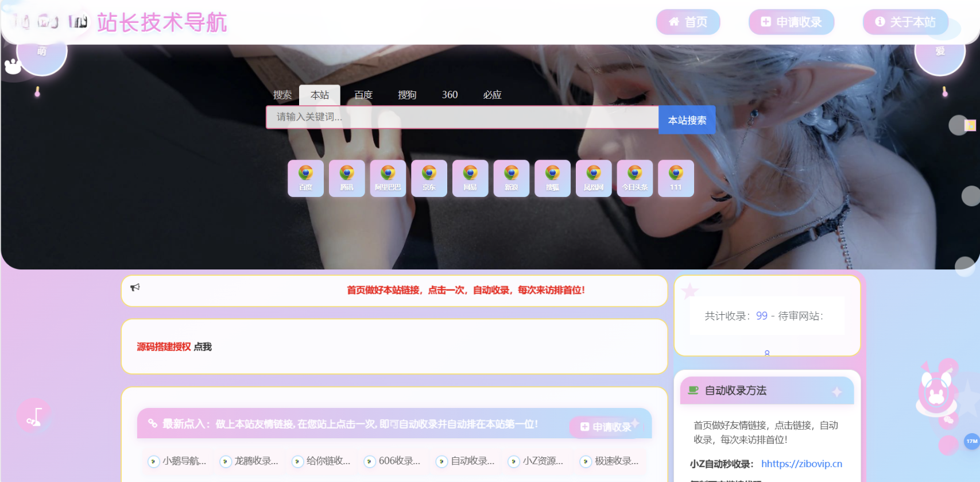Open the 龙腾收录... site link
Viewport: 980px width, 482px height.
click(x=250, y=461)
